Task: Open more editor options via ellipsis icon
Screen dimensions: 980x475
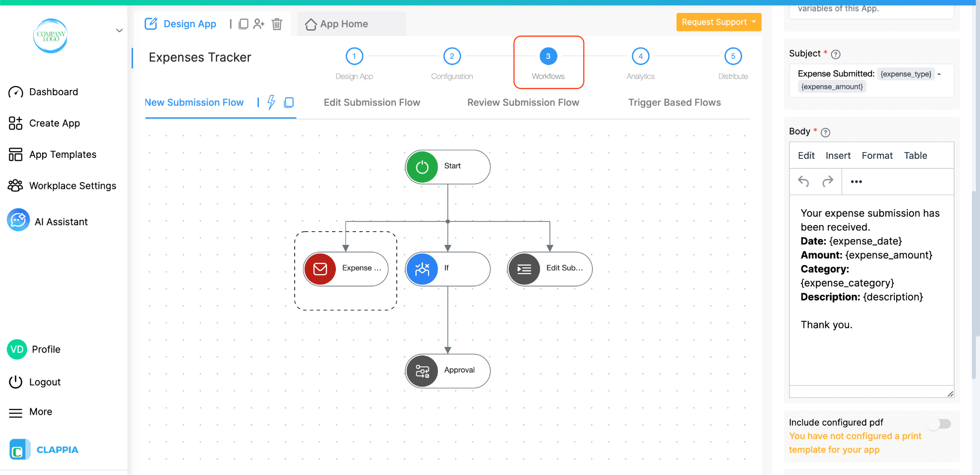Action: point(856,181)
